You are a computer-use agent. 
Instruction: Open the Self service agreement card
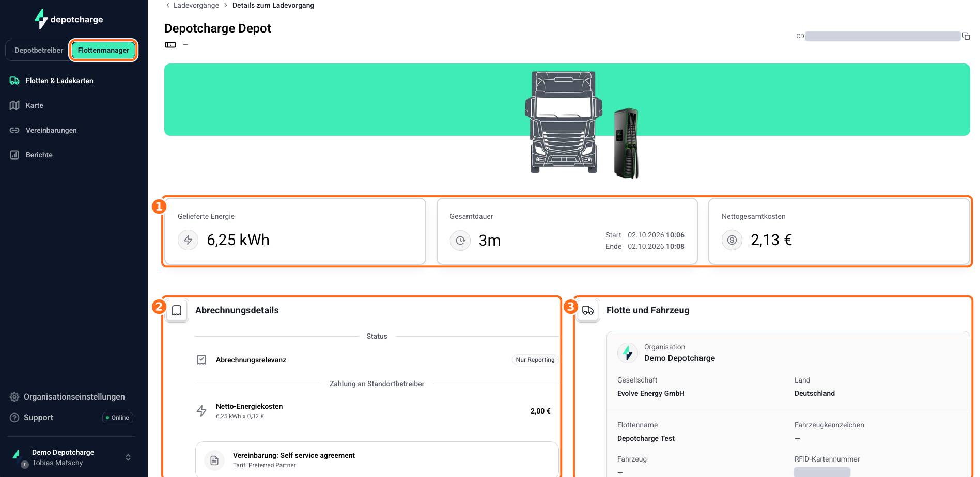(x=377, y=459)
